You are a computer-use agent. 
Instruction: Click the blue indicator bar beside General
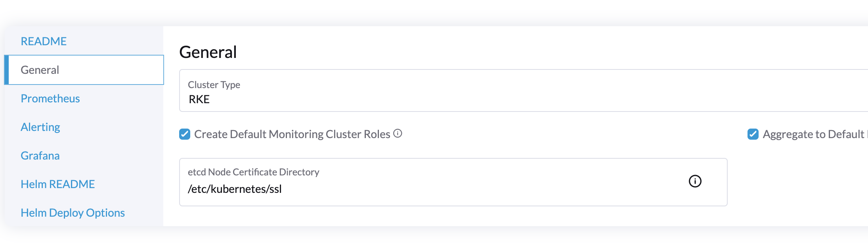7,70
